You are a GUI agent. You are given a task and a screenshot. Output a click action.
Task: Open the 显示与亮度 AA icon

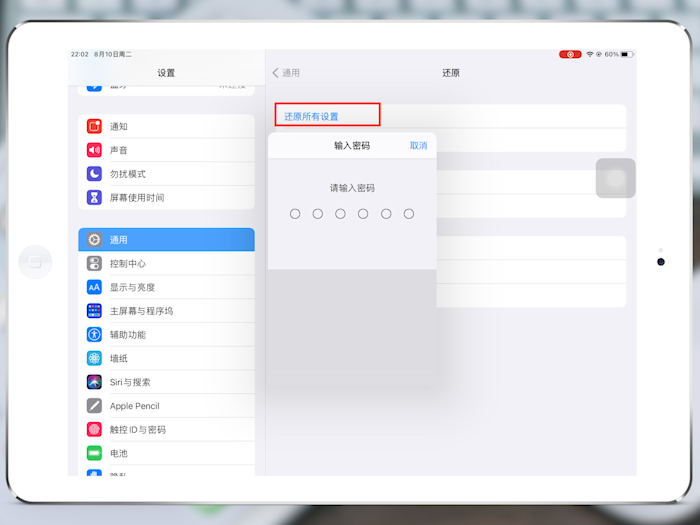pos(94,287)
